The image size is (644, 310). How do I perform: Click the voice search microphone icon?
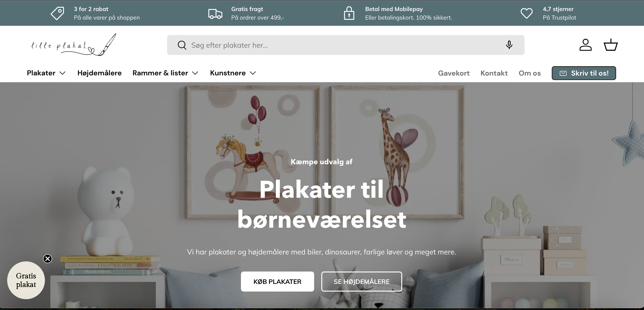pos(509,45)
